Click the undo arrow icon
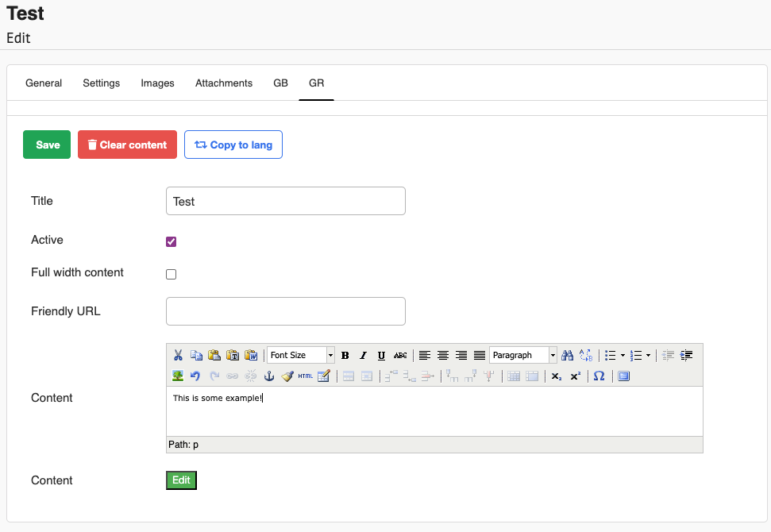The height and width of the screenshot is (532, 771). pyautogui.click(x=195, y=376)
